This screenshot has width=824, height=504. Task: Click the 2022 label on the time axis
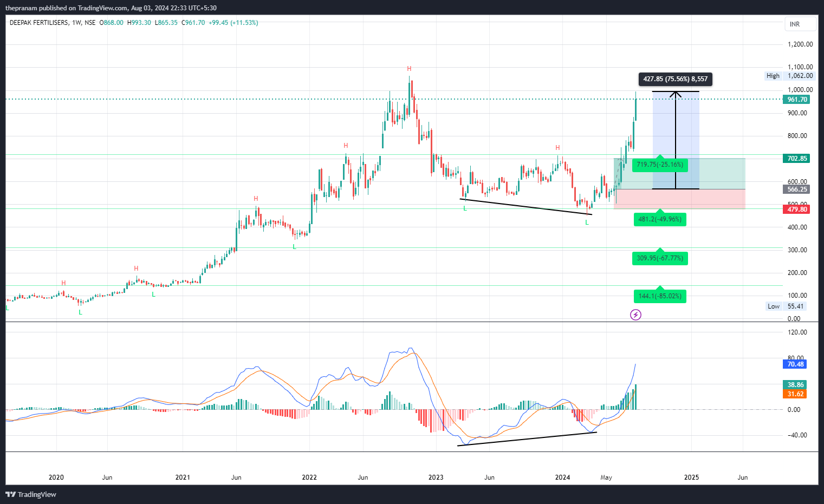tap(309, 477)
